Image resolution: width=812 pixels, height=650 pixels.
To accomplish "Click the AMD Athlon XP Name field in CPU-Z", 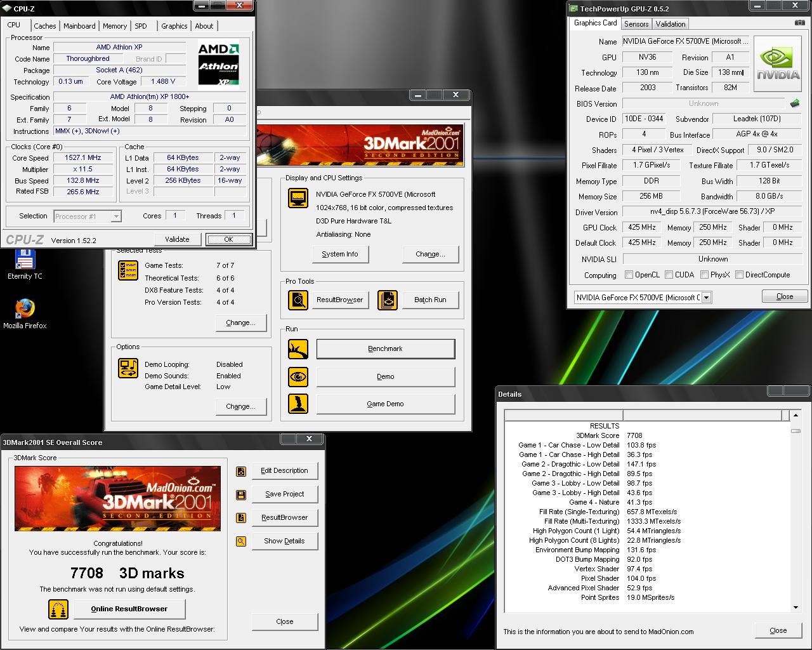I will [119, 47].
